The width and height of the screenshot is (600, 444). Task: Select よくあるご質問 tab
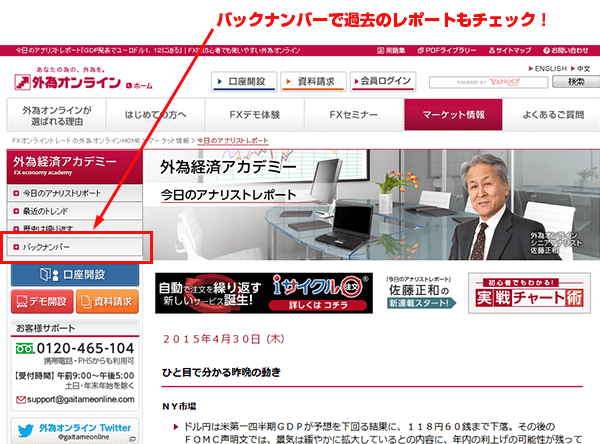tap(552, 115)
